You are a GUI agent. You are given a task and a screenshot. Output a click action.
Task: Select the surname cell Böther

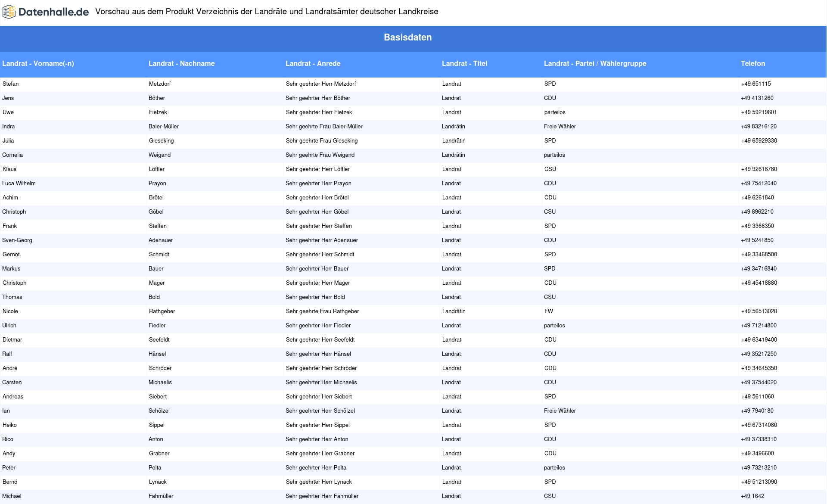click(x=157, y=98)
